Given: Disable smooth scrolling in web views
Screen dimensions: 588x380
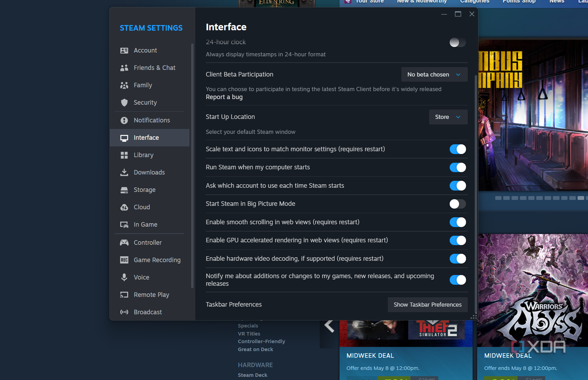Looking at the screenshot, I should (458, 222).
